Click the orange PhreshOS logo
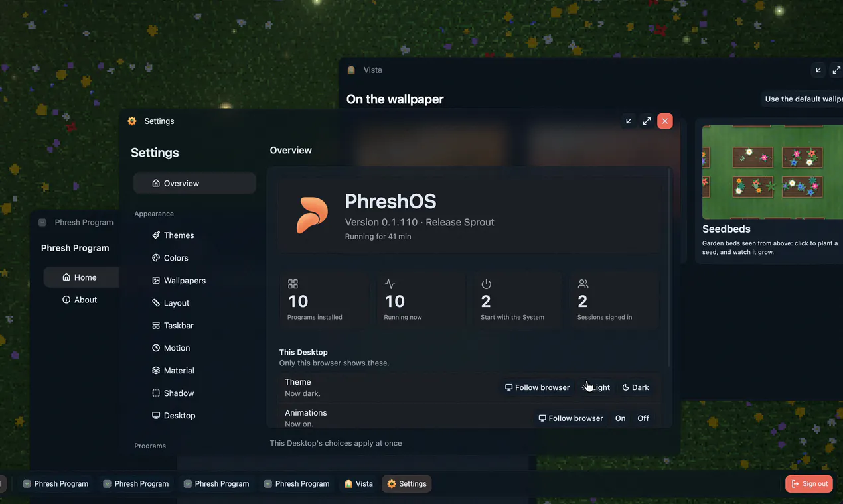Screen dimensions: 843x504 312,215
